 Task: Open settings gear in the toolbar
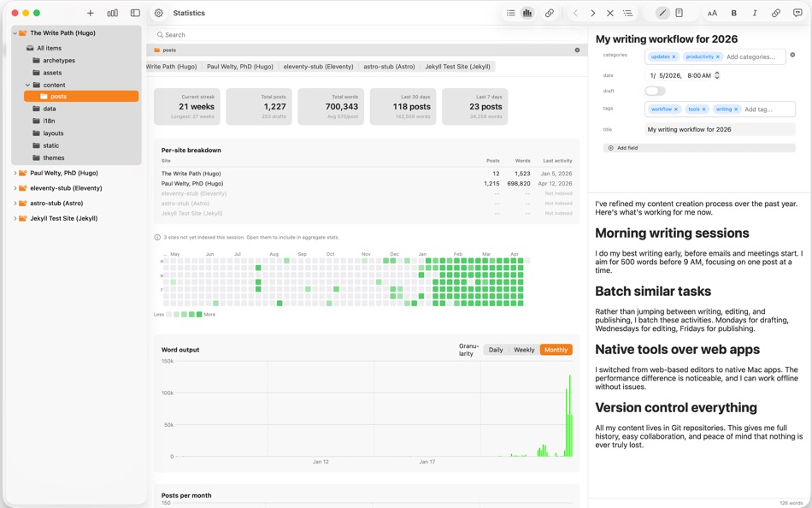159,13
